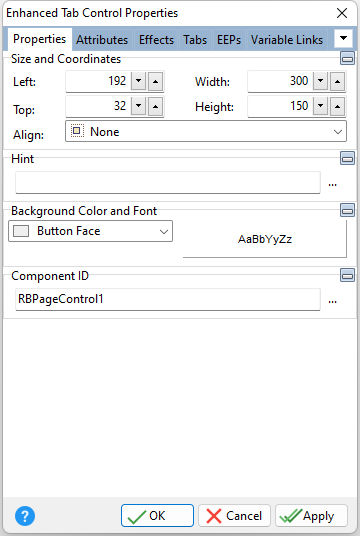This screenshot has width=360, height=536.
Task: Switch to the Tabs tab
Action: (x=195, y=40)
